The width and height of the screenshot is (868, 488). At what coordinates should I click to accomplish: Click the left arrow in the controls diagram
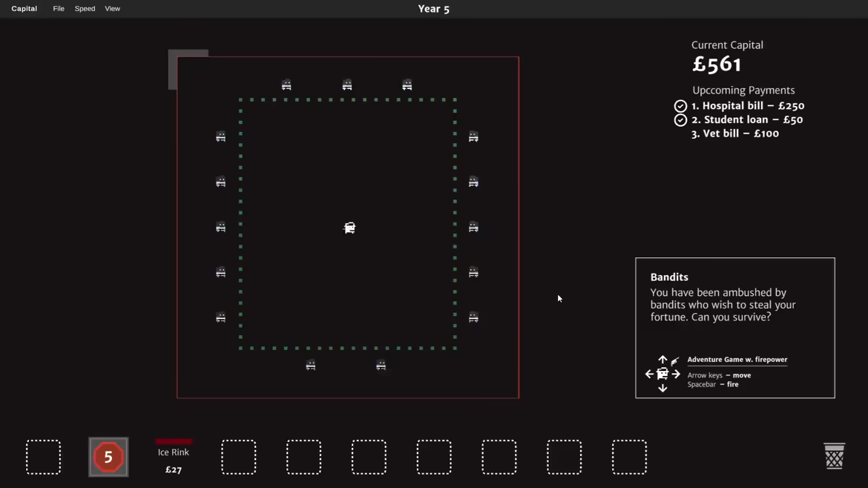[649, 374]
